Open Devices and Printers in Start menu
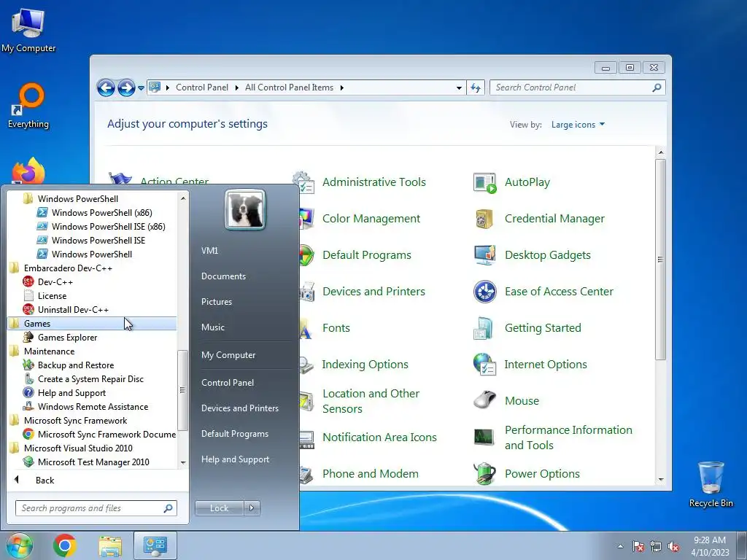The image size is (747, 560). point(239,408)
